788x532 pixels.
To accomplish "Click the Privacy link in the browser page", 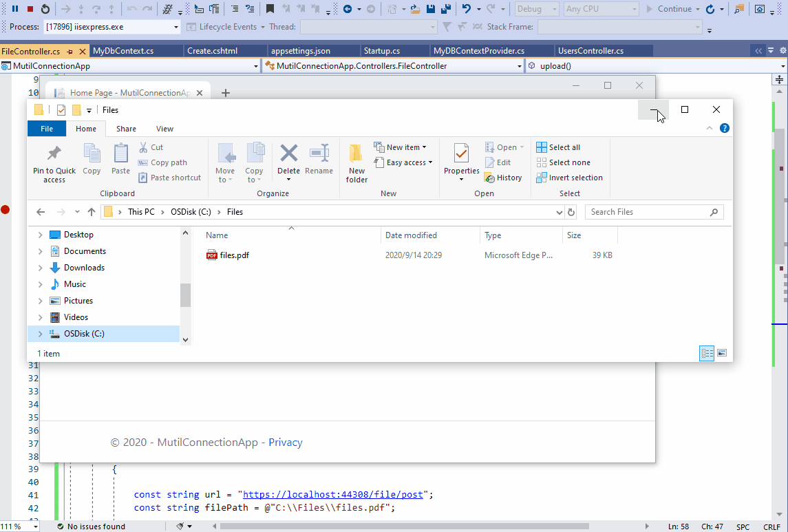I will click(286, 443).
